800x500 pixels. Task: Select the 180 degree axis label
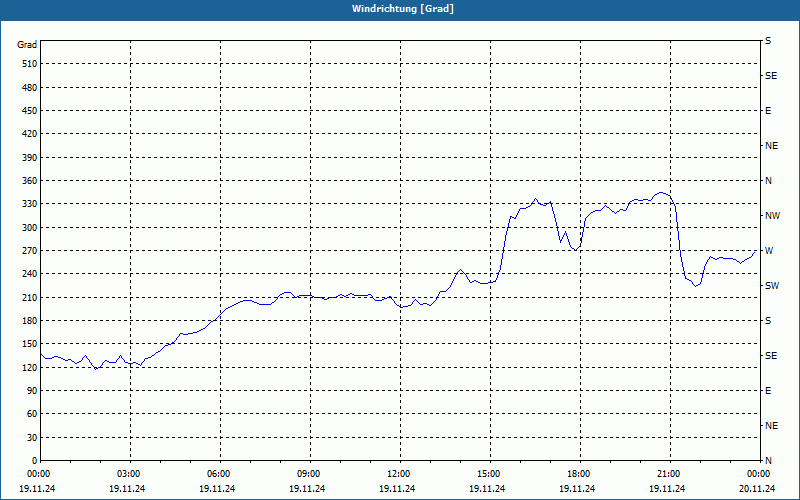coord(30,321)
